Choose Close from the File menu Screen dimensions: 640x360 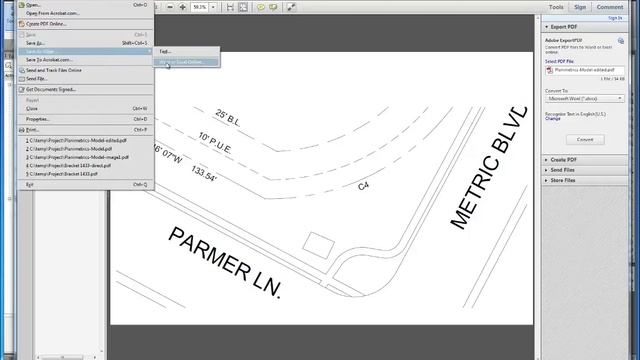[85, 109]
